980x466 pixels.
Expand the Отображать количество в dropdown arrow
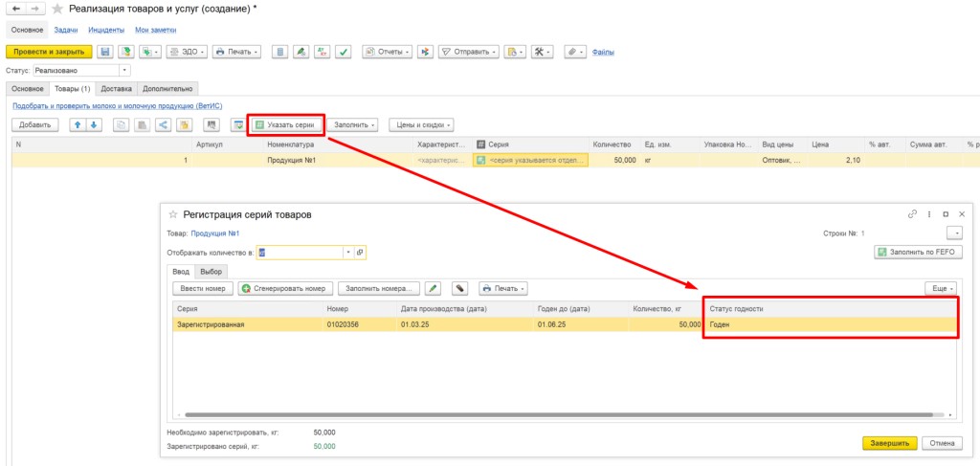point(348,253)
